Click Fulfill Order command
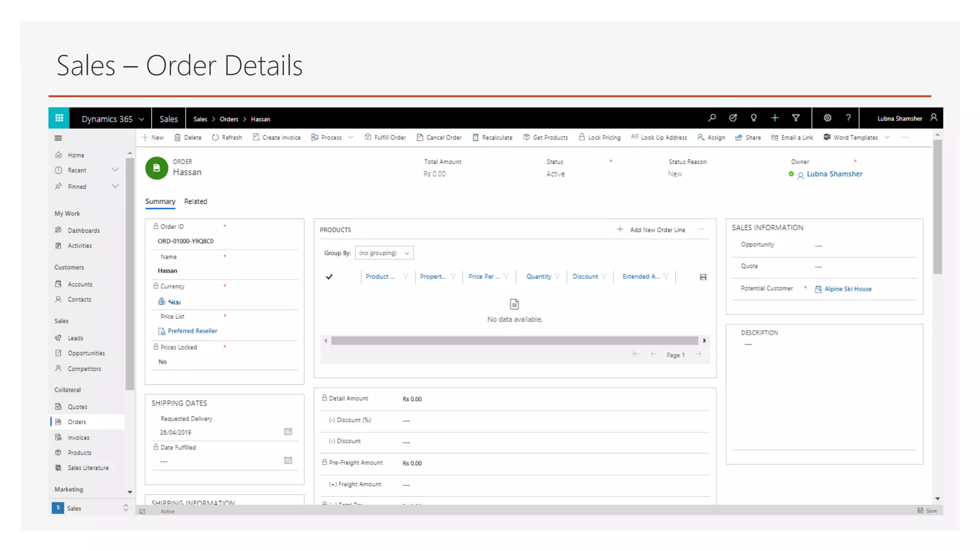This screenshot has height=551, width=980. (x=385, y=137)
